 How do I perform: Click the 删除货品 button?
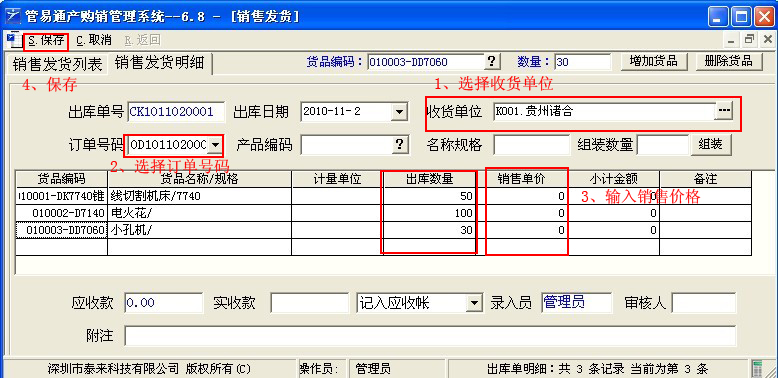[x=728, y=62]
